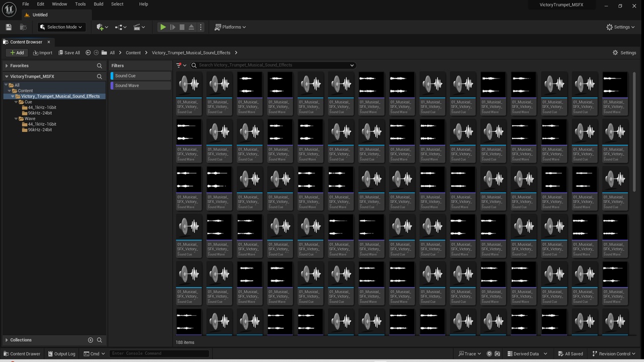Open the Trace dropdown in status bar
The image size is (644, 362).
470,354
